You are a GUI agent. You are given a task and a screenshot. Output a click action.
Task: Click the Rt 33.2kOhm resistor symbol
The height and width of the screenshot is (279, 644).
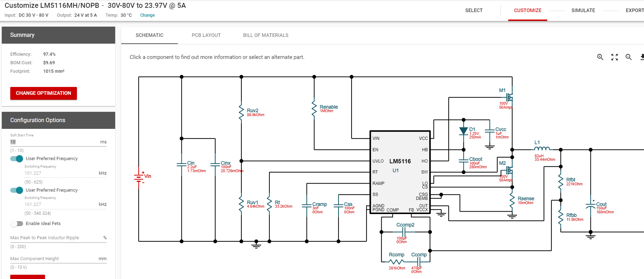[269, 203]
